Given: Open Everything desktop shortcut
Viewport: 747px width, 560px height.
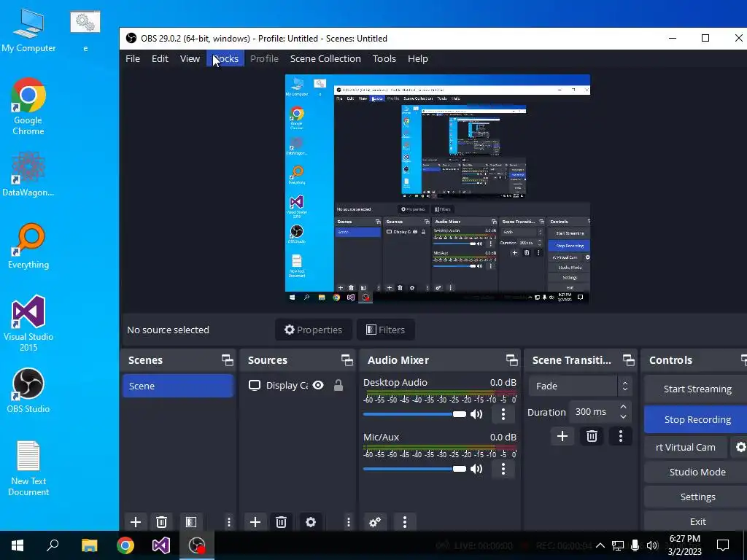Looking at the screenshot, I should (28, 246).
